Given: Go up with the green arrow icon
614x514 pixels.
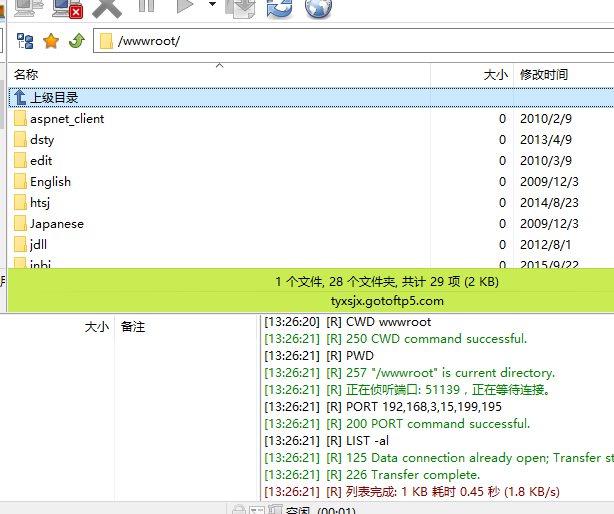Looking at the screenshot, I should click(x=75, y=41).
